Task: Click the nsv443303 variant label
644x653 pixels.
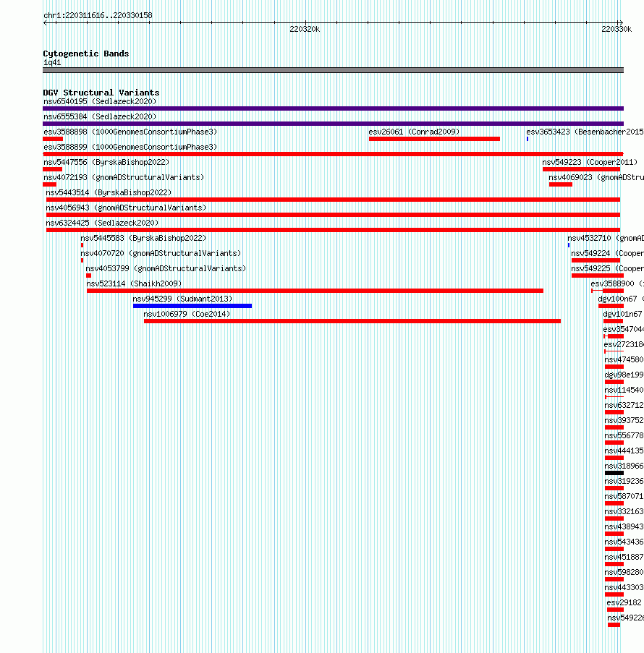Action: 624,588
